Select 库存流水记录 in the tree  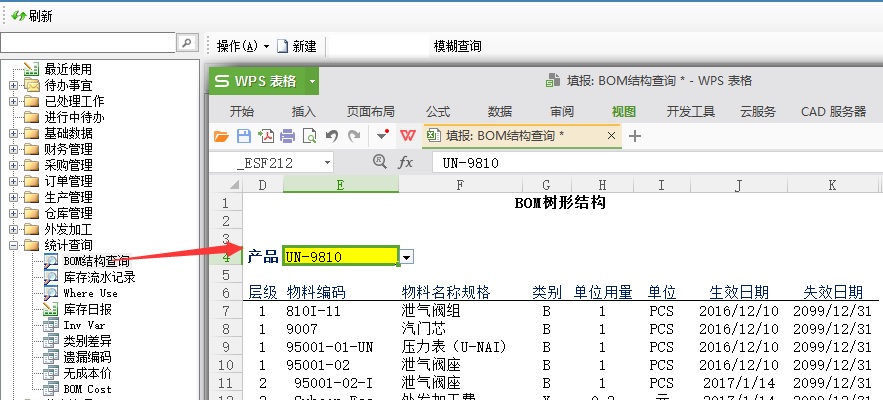(x=99, y=277)
